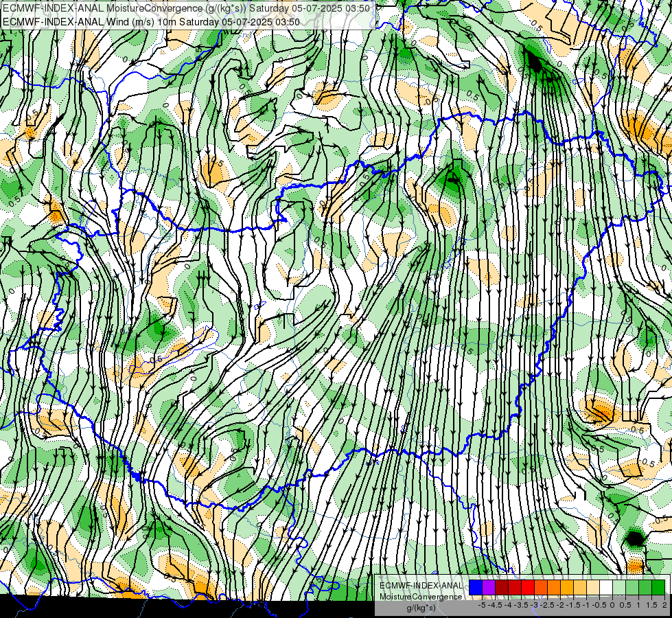This screenshot has height=618, width=672.
Task: Click legend tick label 1.5
Action: (x=651, y=605)
